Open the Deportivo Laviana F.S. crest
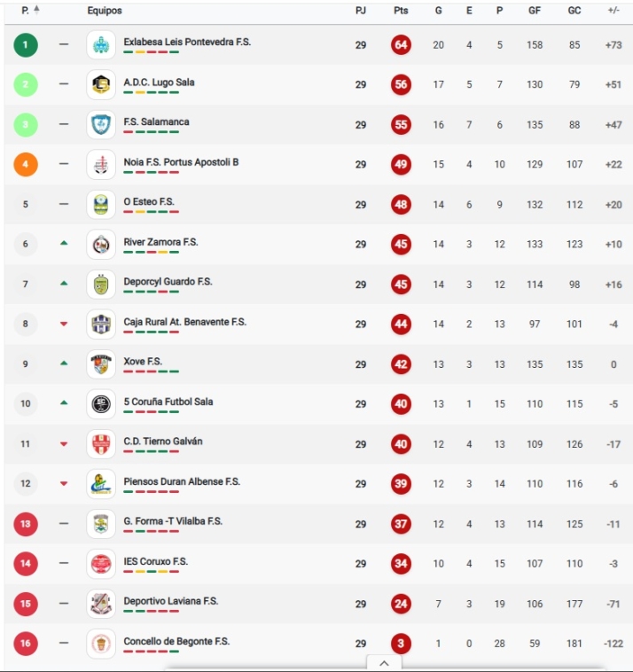This screenshot has width=633, height=672. [101, 604]
